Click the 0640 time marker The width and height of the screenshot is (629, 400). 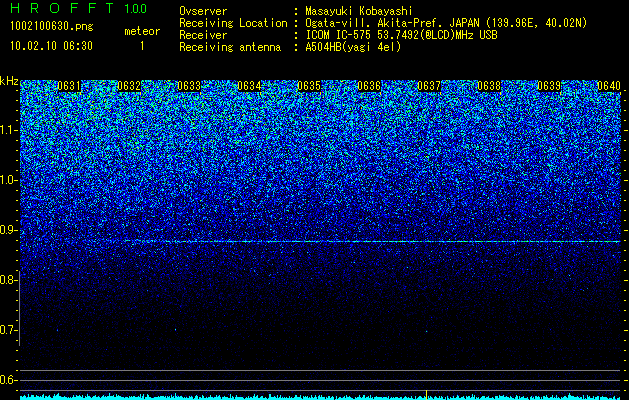(609, 86)
